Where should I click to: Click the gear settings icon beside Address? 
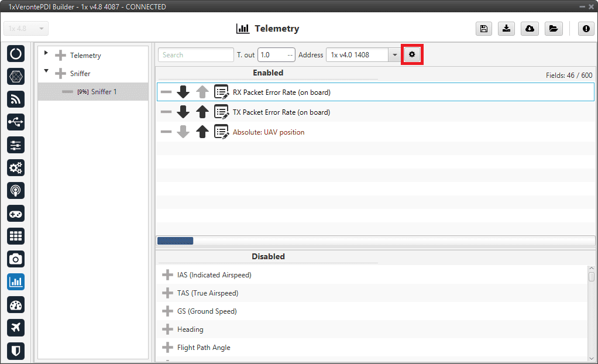[412, 54]
